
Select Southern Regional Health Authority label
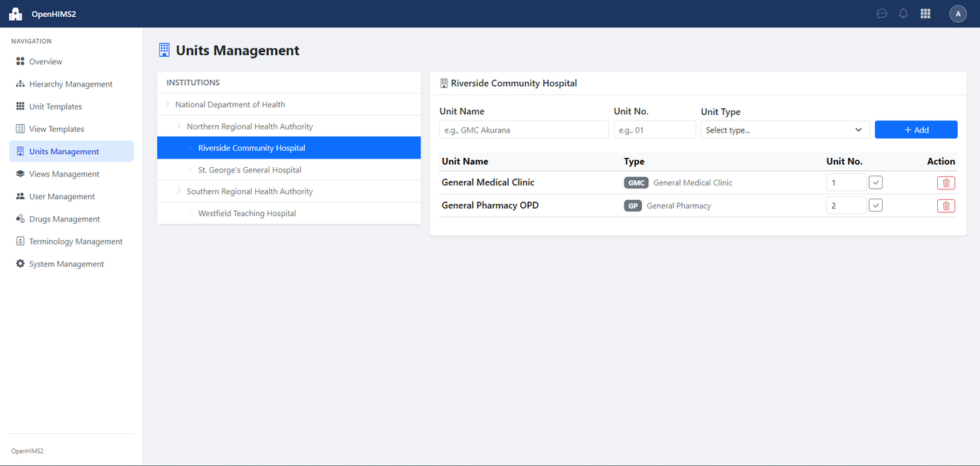[250, 192]
